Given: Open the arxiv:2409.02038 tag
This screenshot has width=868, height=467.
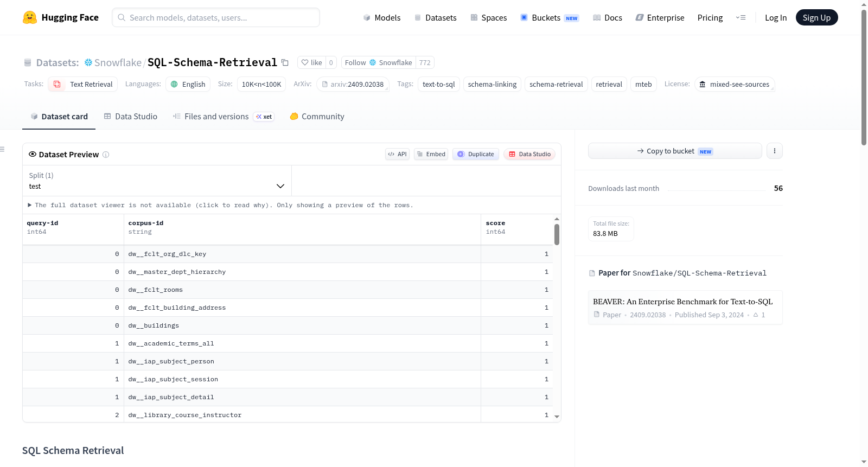Looking at the screenshot, I should pyautogui.click(x=353, y=84).
